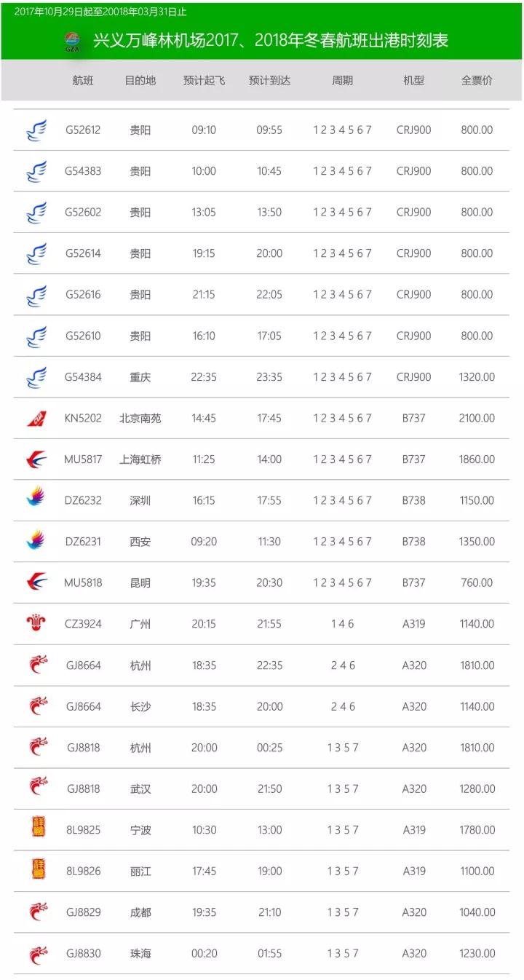Click Lucky Air logo beside 8L9826
Image resolution: width=524 pixels, height=980 pixels.
point(38,870)
